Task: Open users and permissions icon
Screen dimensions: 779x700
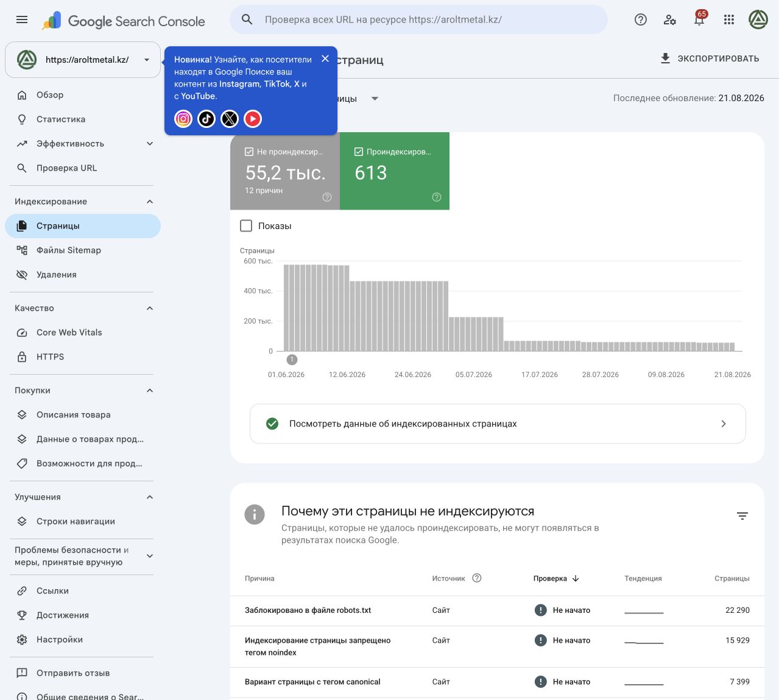Action: (670, 19)
